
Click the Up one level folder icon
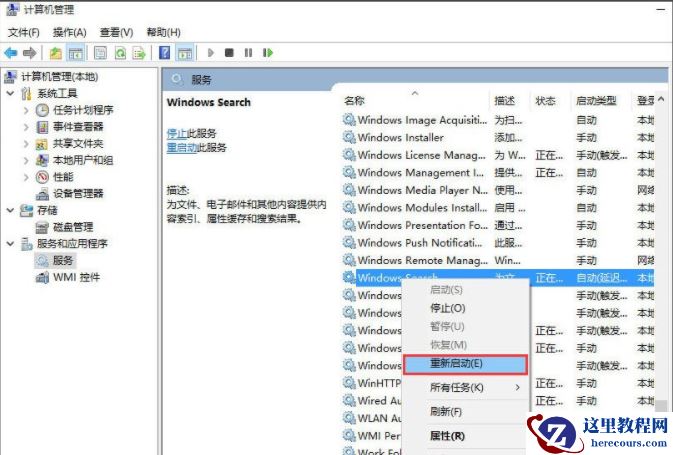[x=56, y=53]
